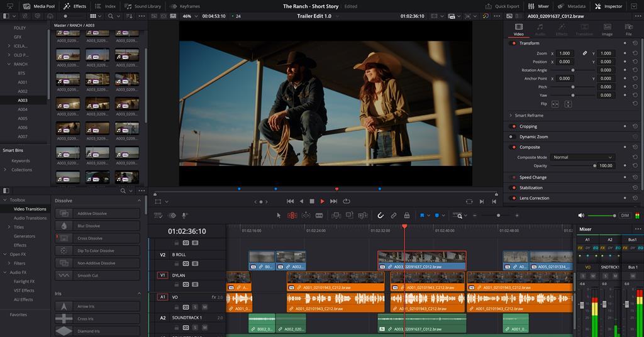Click the red Play button
The width and height of the screenshot is (644, 337).
click(x=323, y=202)
